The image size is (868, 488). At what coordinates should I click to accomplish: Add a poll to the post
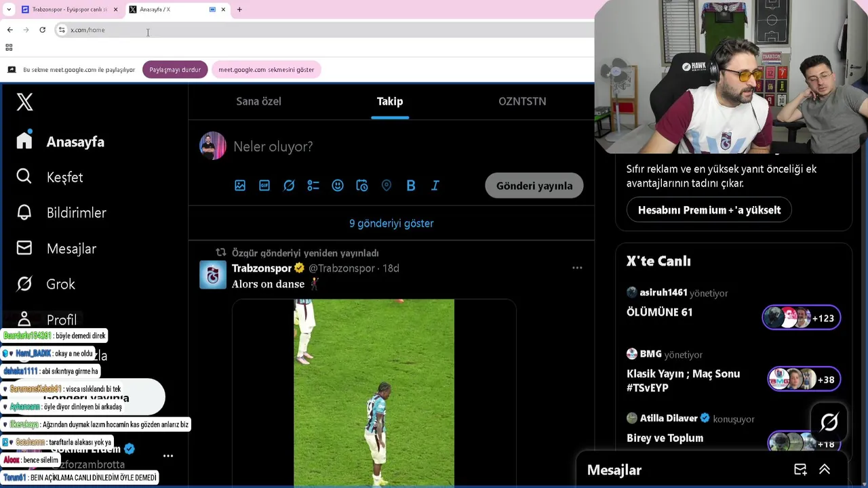(313, 185)
